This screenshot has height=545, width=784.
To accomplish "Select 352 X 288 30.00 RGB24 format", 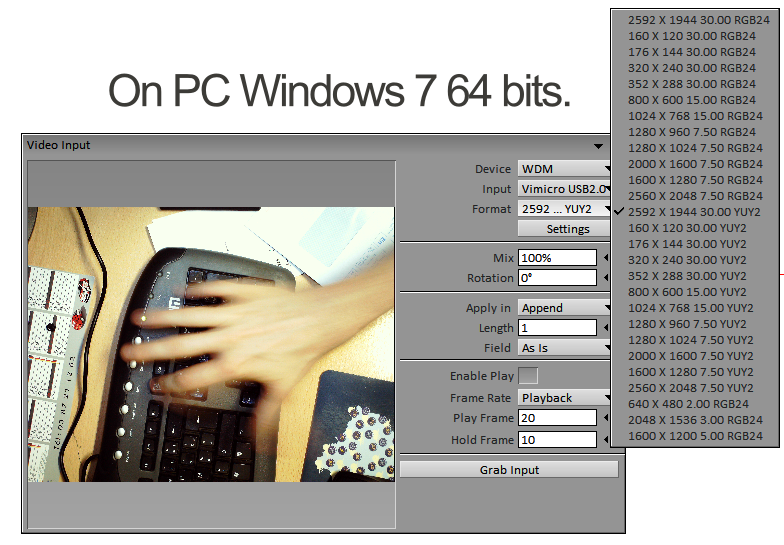I will point(695,84).
